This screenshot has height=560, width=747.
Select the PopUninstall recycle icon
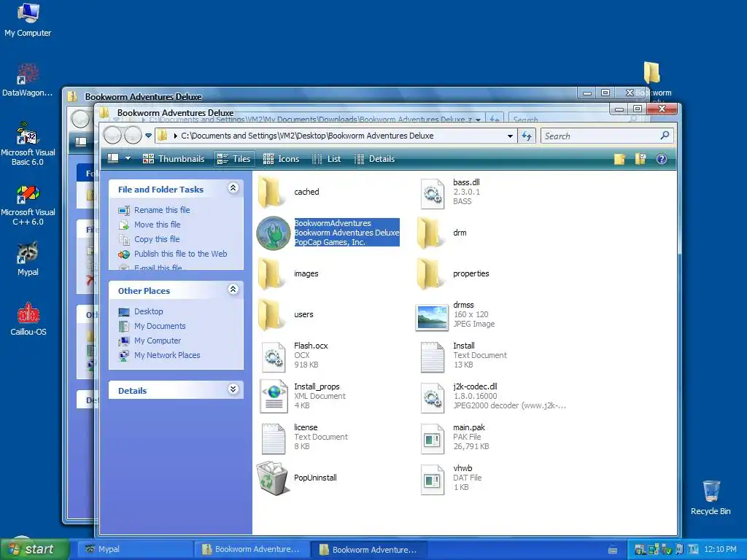tap(274, 478)
